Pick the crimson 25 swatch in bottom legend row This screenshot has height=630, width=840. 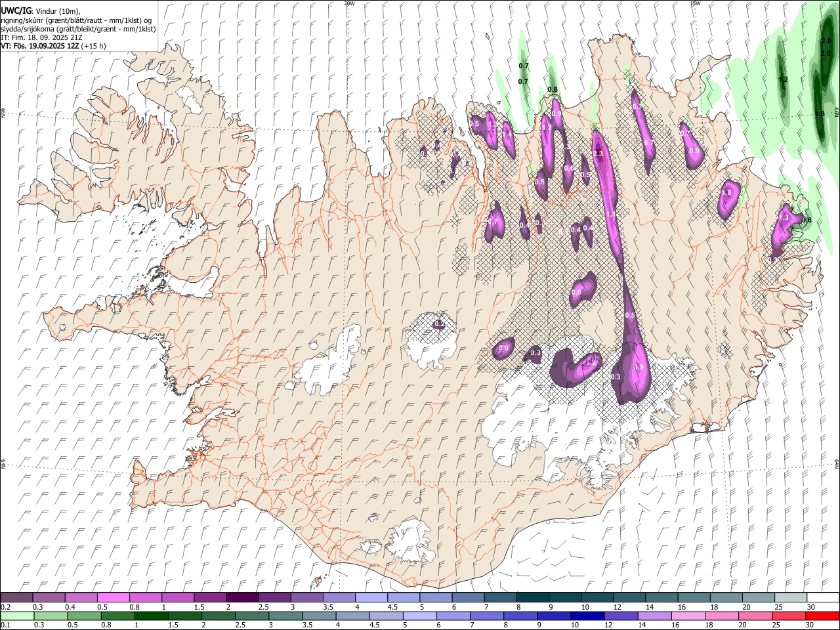pos(789,616)
